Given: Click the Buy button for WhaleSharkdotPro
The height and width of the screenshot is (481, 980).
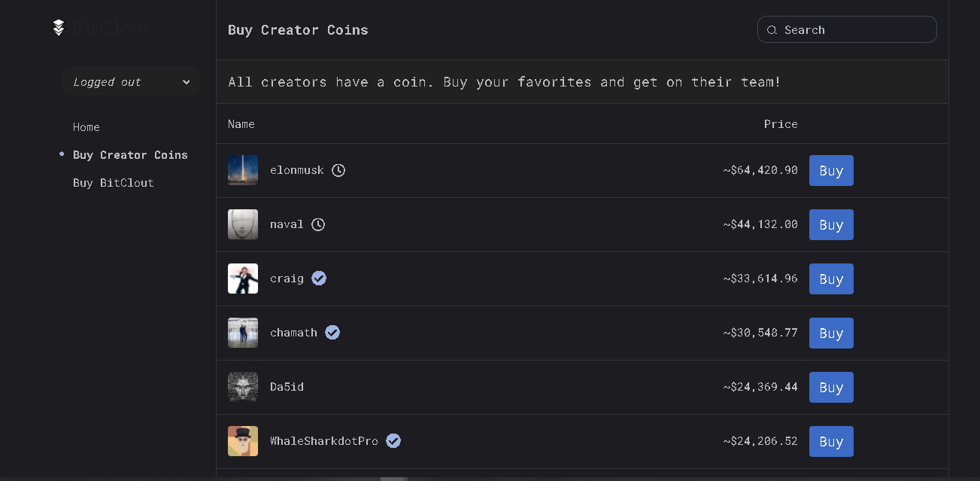Looking at the screenshot, I should coord(830,441).
